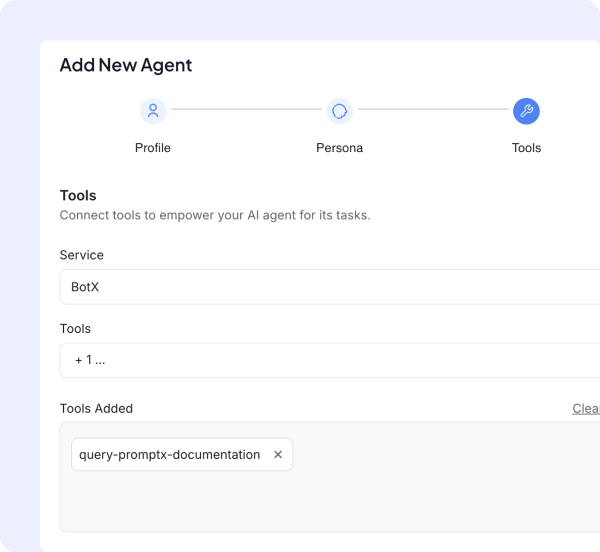Image resolution: width=600 pixels, height=552 pixels.
Task: Click the Persona step chat bubble icon
Action: pos(339,111)
